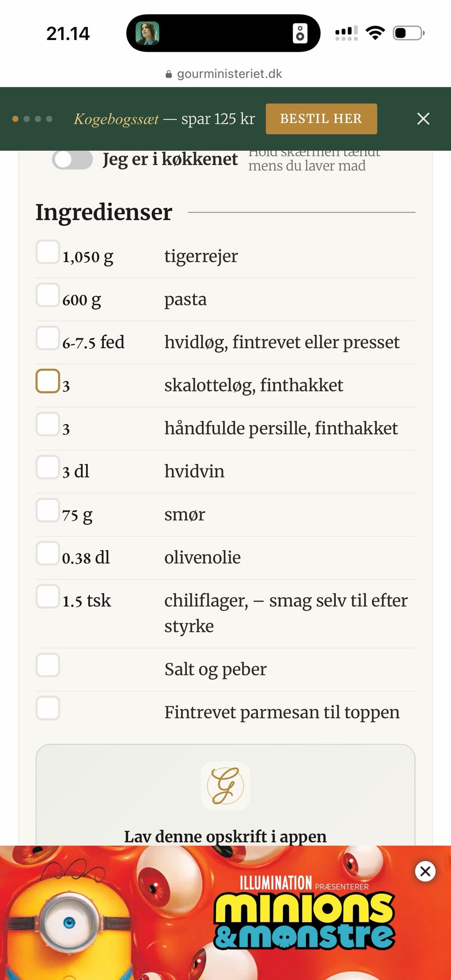
Task: Select the first carousel dot in banner
Action: click(16, 119)
